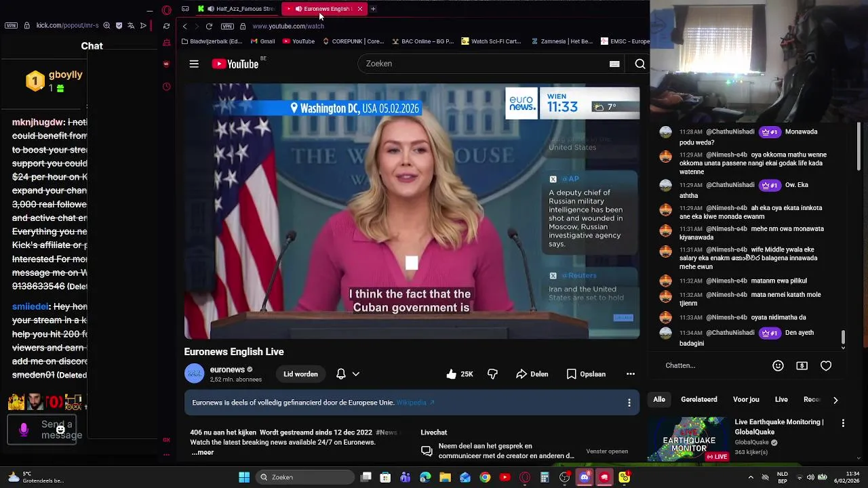Screen dimensions: 868x488
Task: Like the Euronews video
Action: coord(460,374)
